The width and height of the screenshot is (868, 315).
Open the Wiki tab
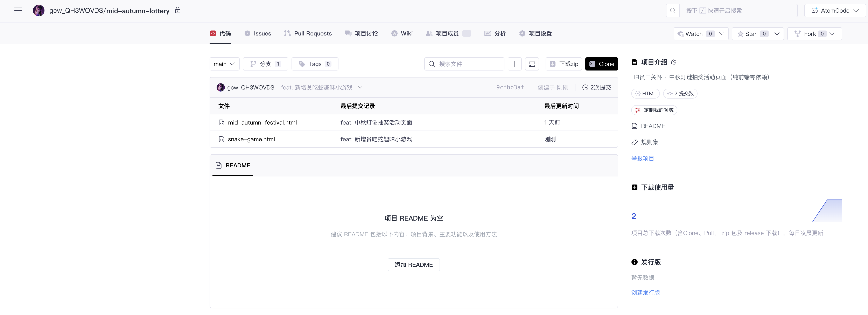(x=402, y=33)
